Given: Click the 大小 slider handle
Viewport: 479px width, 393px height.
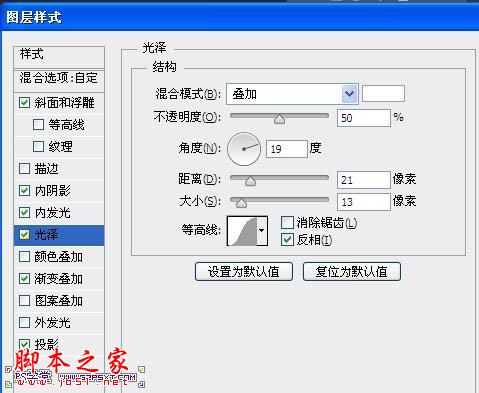Looking at the screenshot, I should (x=241, y=203).
